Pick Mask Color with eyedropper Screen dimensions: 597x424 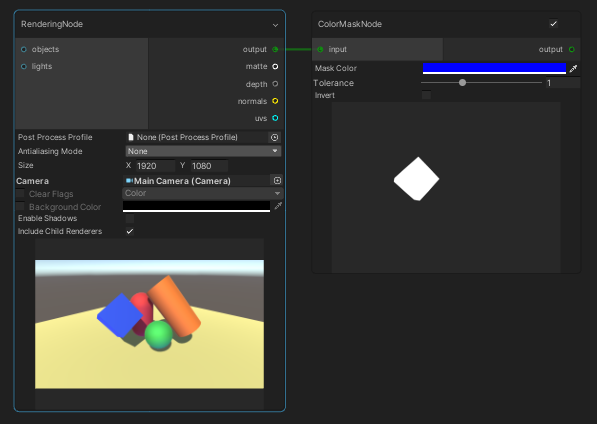click(573, 69)
